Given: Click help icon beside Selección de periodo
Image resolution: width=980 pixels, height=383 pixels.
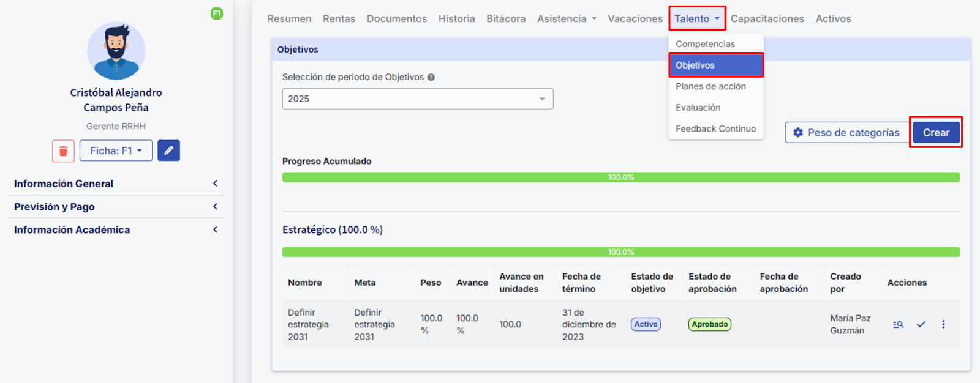Looking at the screenshot, I should pos(431,77).
